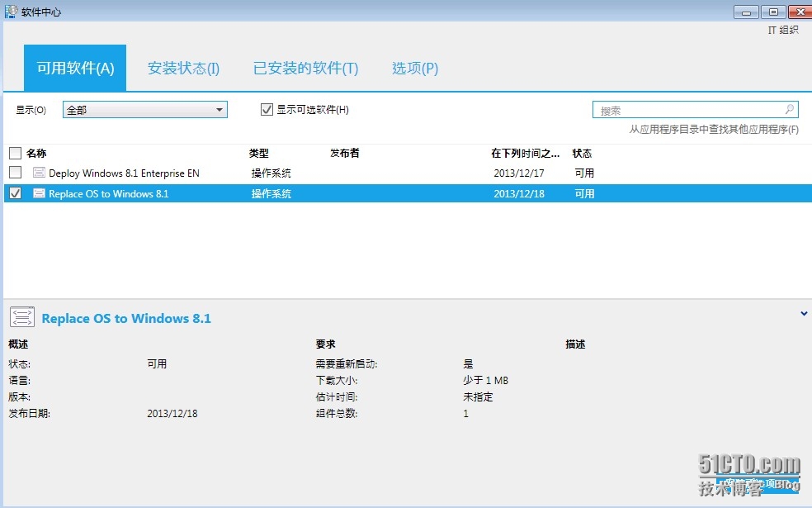Click 操作系统 type in the Deploy Windows row
Image resolution: width=812 pixels, height=508 pixels.
pos(271,173)
